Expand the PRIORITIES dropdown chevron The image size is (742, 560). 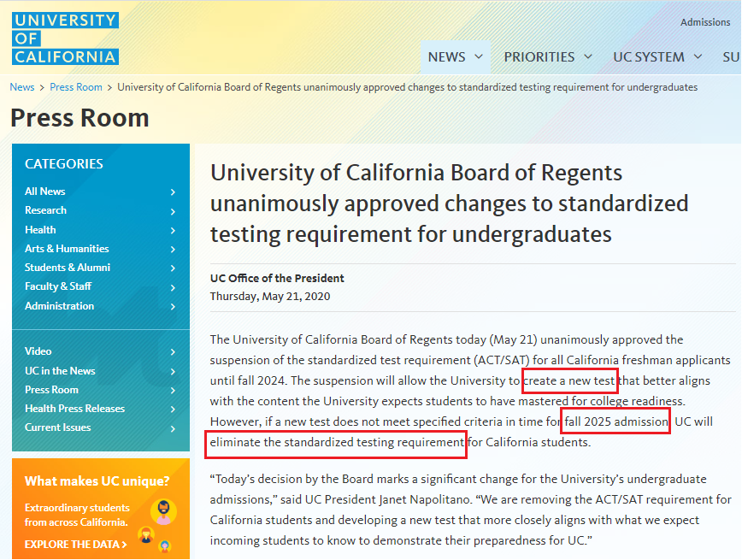(x=588, y=56)
